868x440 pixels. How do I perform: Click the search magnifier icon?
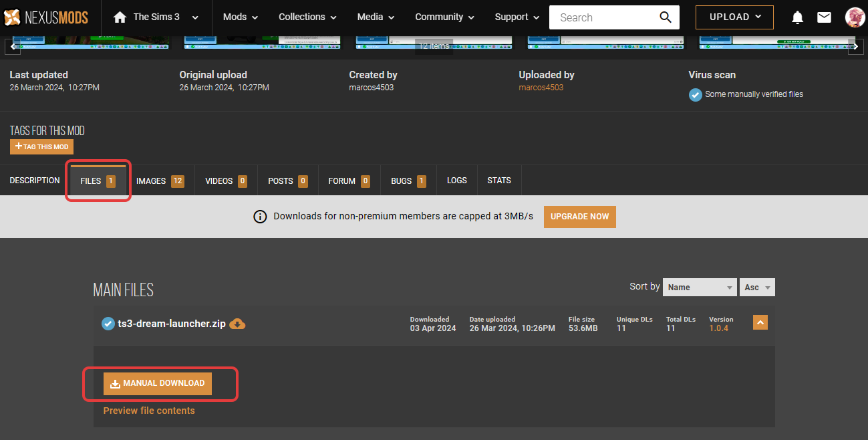point(666,17)
